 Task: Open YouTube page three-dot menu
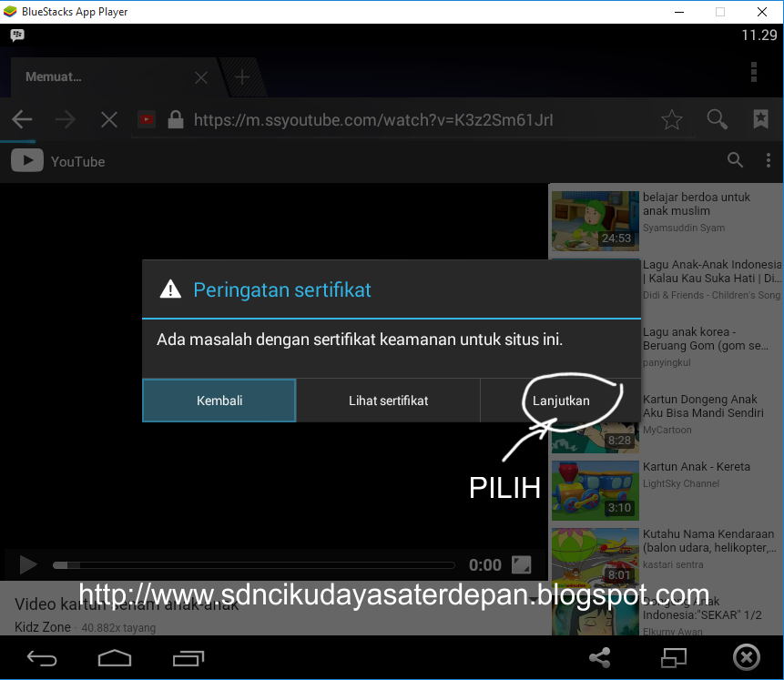768,160
